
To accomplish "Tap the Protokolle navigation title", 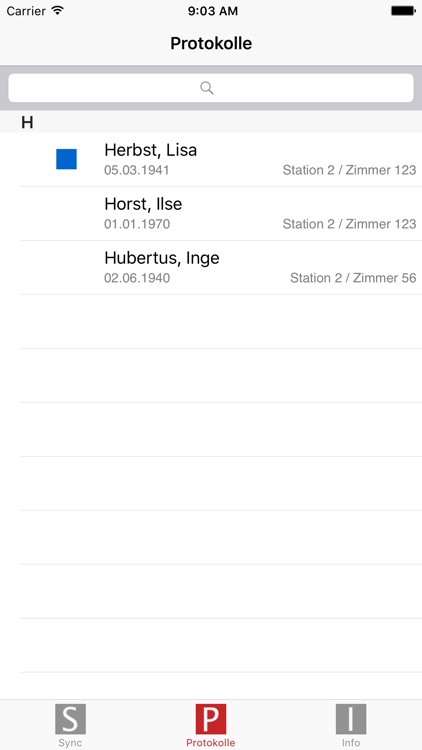I will tap(211, 44).
